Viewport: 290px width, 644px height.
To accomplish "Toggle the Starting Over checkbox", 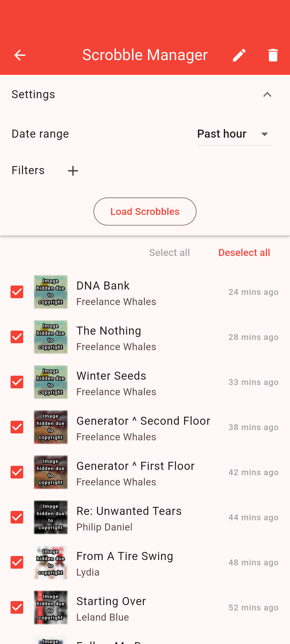I will 17,608.
